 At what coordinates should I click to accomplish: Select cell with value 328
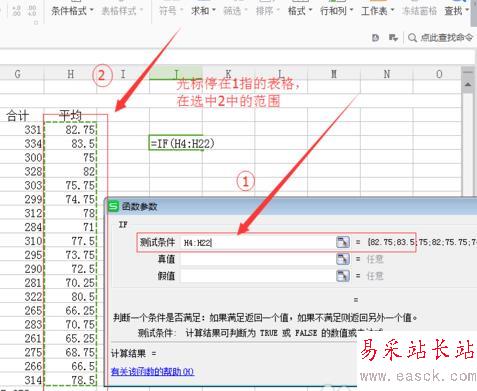click(x=22, y=171)
